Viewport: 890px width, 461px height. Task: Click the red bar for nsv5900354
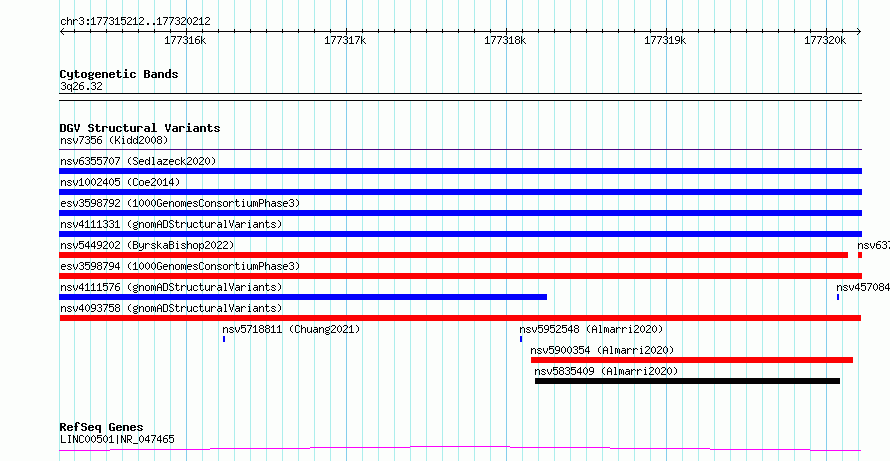(691, 360)
